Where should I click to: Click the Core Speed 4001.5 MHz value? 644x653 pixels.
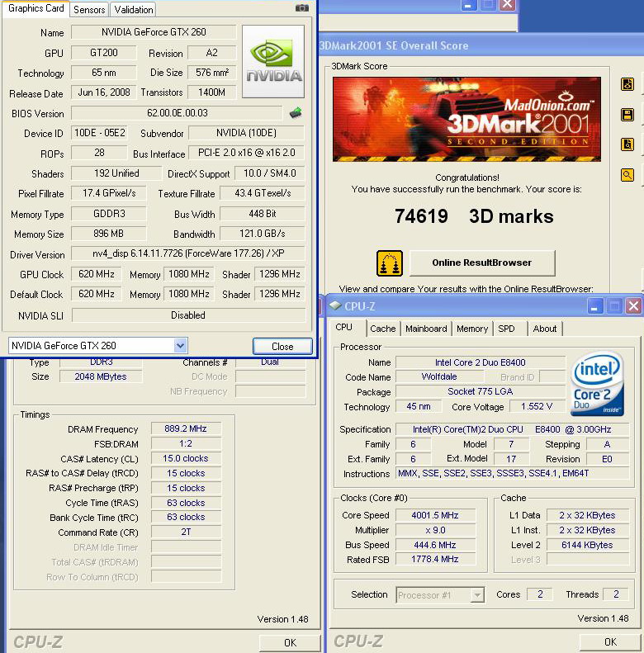coord(435,515)
